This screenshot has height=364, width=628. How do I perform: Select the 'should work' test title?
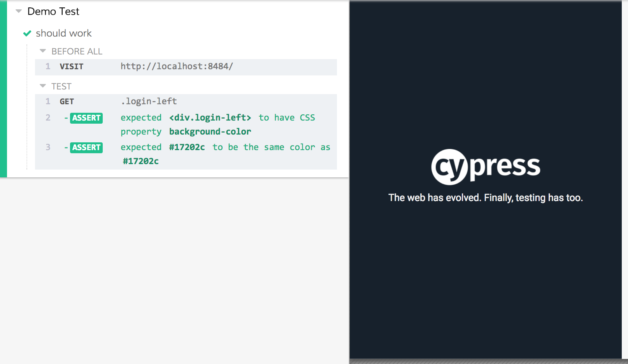click(x=64, y=33)
